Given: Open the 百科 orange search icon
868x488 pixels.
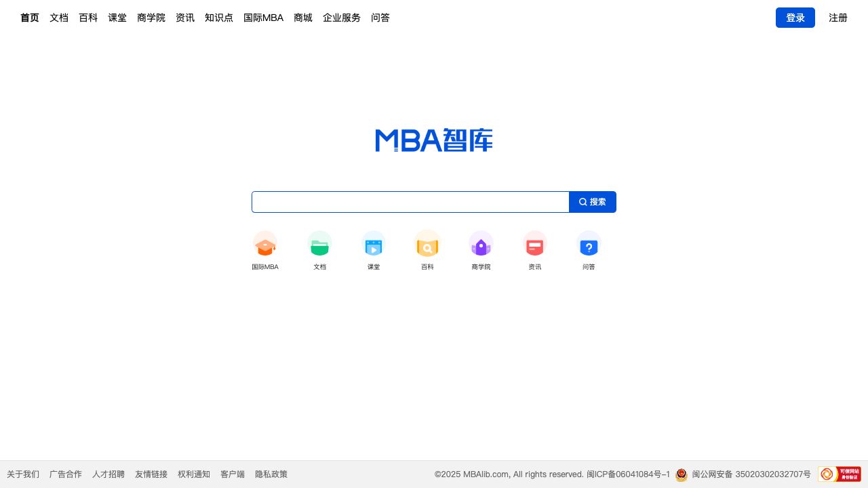Looking at the screenshot, I should [427, 245].
